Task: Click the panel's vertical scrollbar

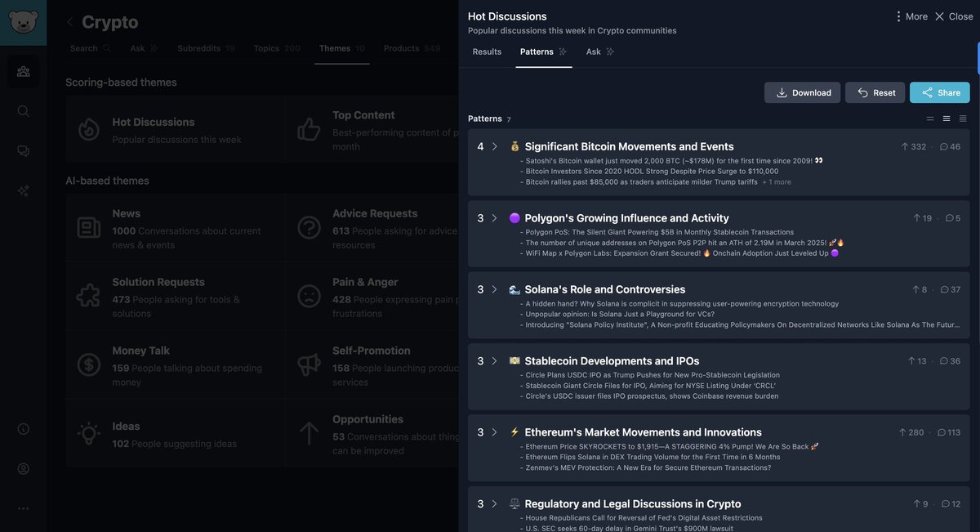Action: pos(978,57)
